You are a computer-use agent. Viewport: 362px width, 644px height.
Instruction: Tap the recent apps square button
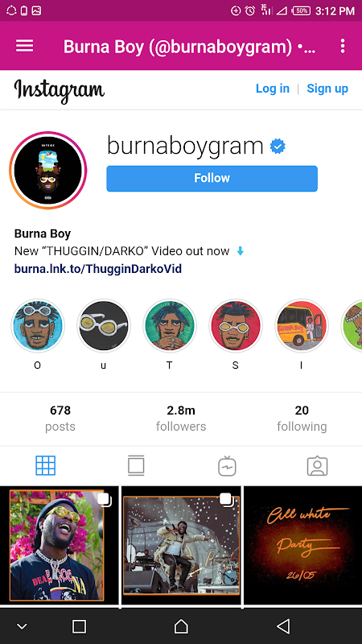coord(79,626)
